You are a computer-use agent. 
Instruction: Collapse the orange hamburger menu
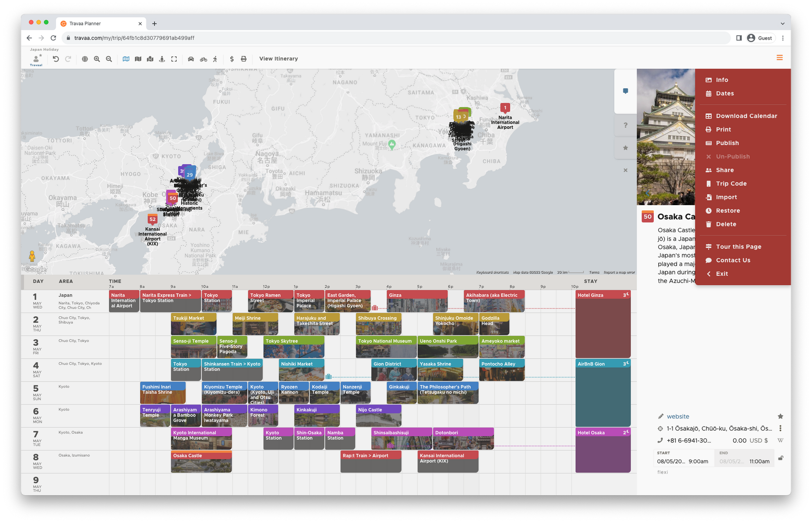point(779,58)
